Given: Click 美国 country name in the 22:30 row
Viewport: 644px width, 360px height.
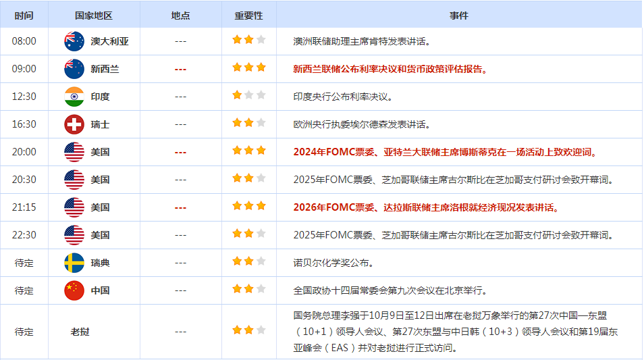Looking at the screenshot, I should pyautogui.click(x=100, y=235).
